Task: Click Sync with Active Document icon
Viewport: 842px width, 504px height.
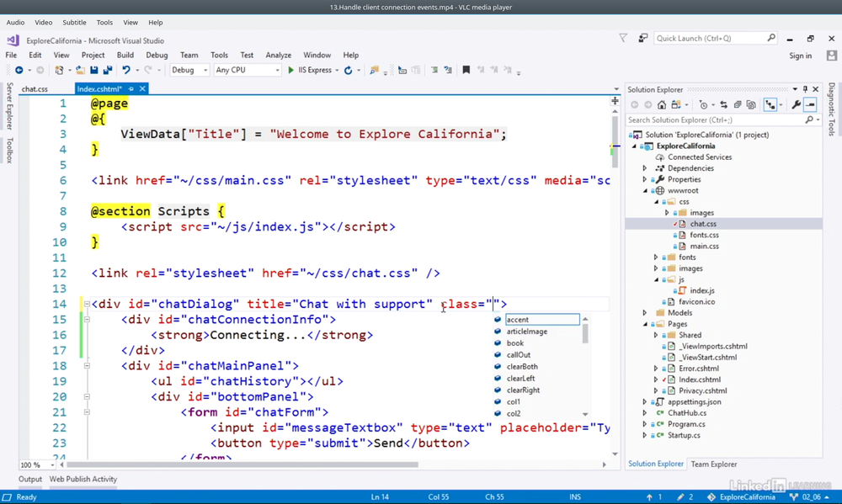Action: 723,104
